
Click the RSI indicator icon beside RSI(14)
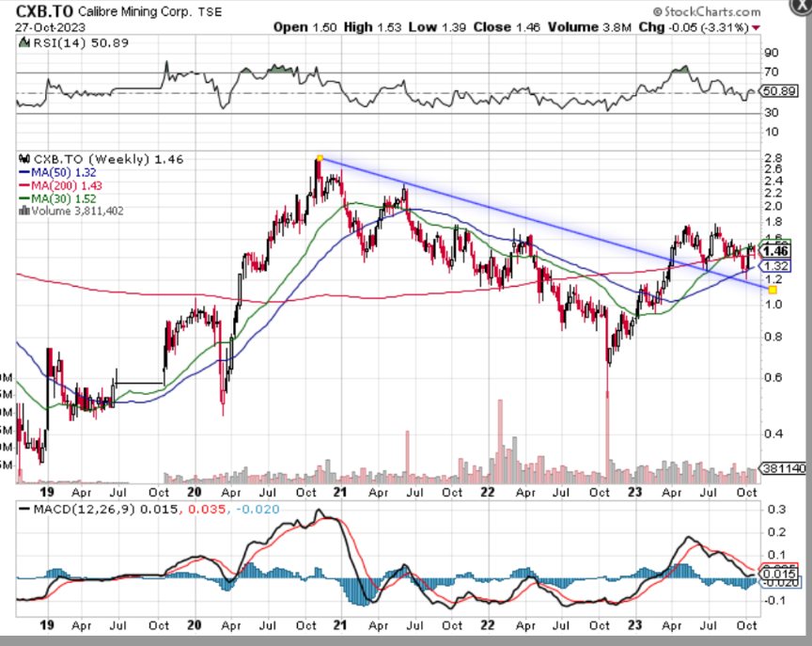(x=23, y=42)
